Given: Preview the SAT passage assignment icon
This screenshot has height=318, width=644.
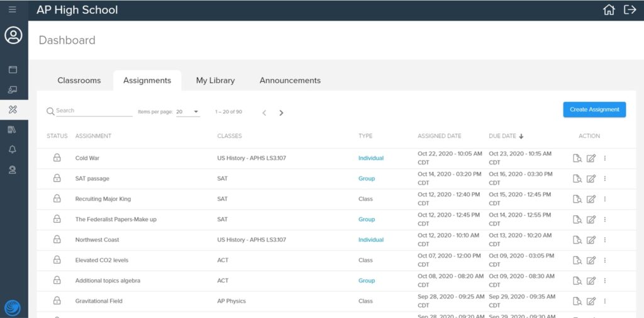Looking at the screenshot, I should tap(577, 179).
